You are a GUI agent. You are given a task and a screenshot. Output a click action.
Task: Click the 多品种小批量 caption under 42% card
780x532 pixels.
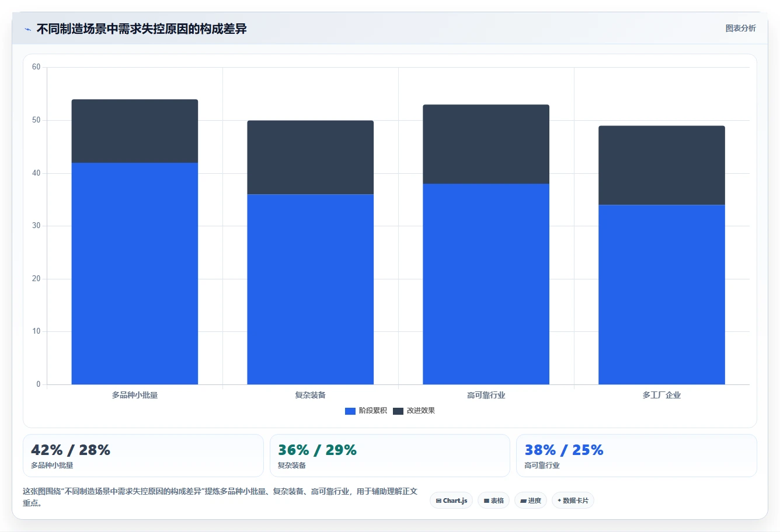pyautogui.click(x=52, y=466)
